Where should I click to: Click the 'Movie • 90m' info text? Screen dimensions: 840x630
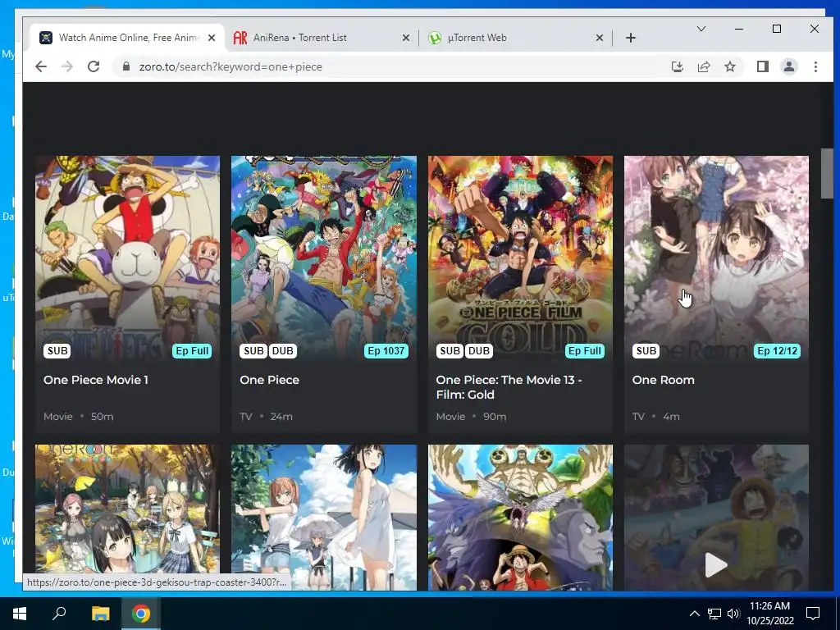tap(471, 416)
